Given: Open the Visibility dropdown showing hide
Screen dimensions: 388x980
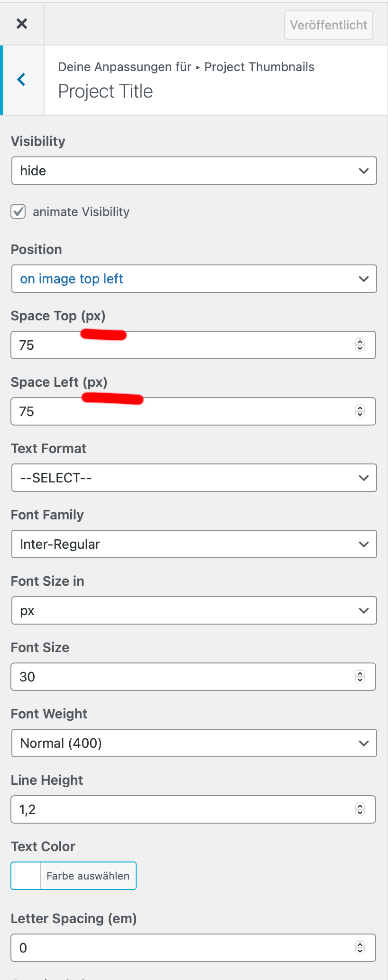Looking at the screenshot, I should [194, 171].
